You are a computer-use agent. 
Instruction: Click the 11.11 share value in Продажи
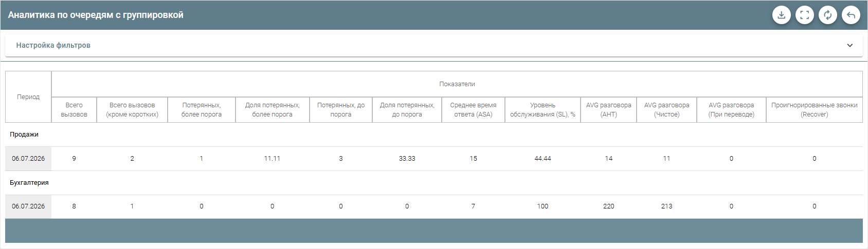click(272, 159)
